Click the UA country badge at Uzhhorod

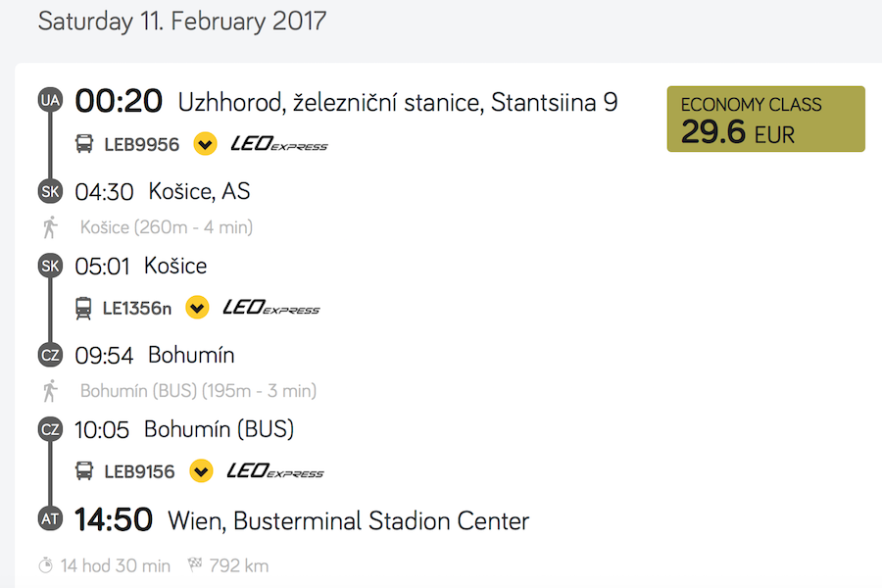tap(50, 101)
